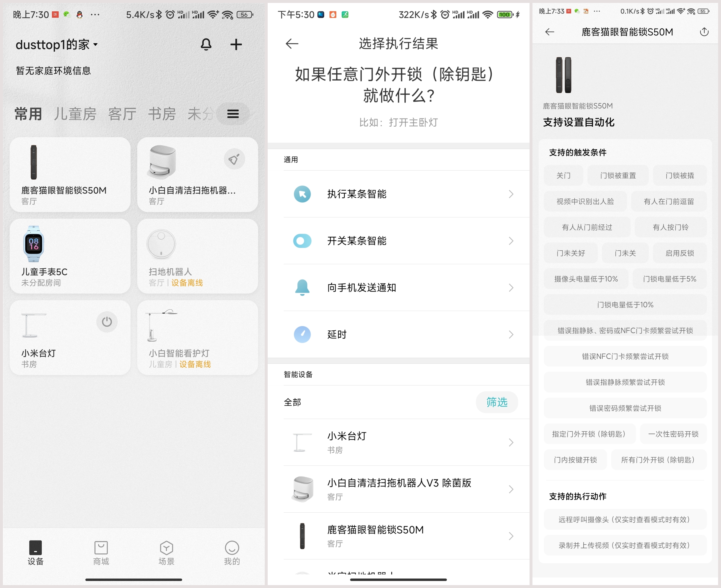This screenshot has height=588, width=721.
Task: Select 视频中识别出人脸 trigger
Action: click(585, 201)
